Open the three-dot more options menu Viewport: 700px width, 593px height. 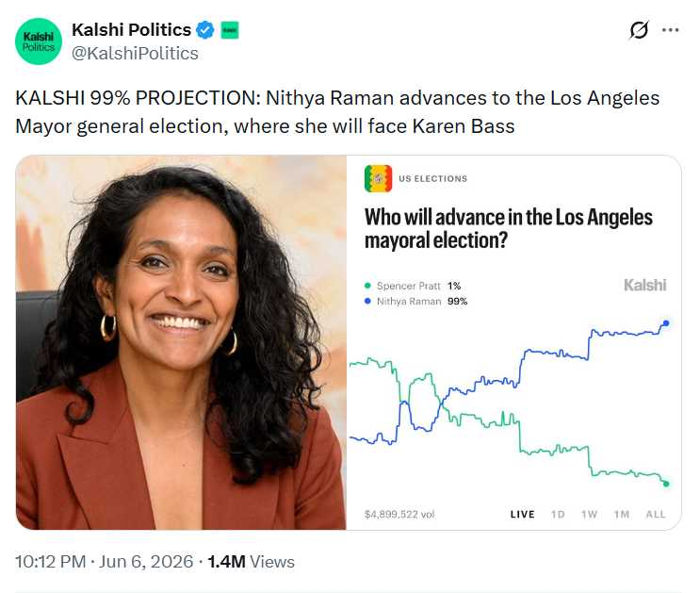(671, 30)
